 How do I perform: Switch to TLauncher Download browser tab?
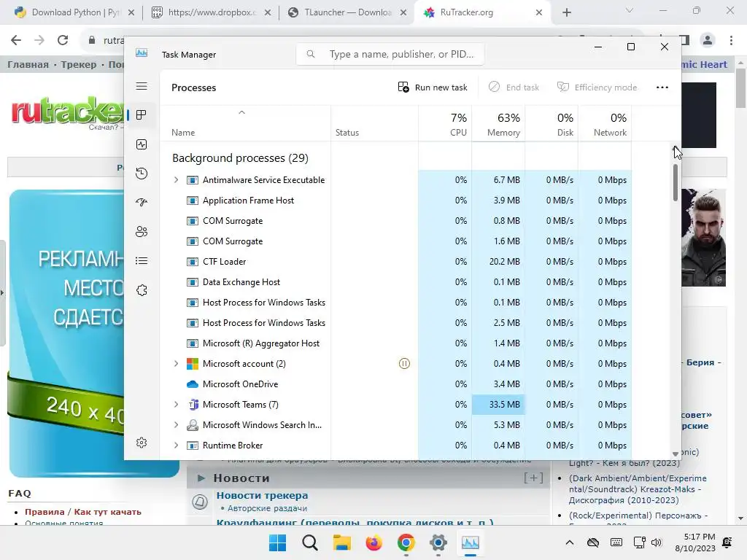(347, 12)
